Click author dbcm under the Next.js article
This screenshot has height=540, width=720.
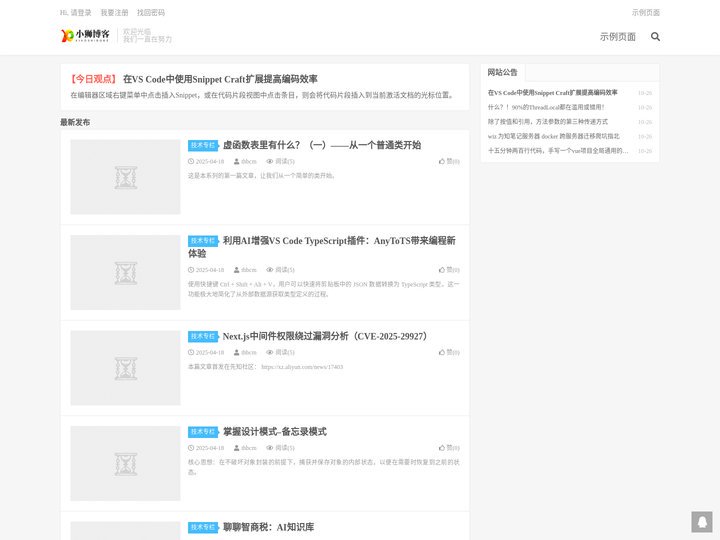point(249,353)
